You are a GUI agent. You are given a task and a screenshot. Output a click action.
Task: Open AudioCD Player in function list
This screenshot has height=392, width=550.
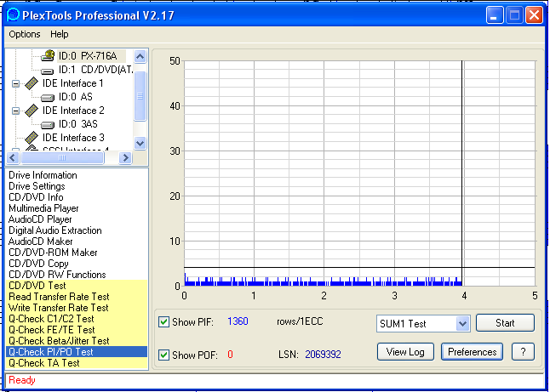click(x=40, y=219)
